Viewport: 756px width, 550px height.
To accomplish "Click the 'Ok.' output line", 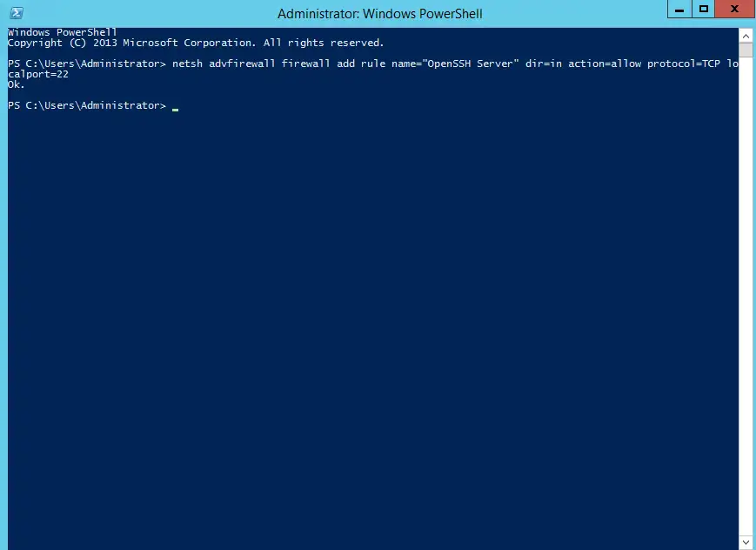I will coord(14,84).
